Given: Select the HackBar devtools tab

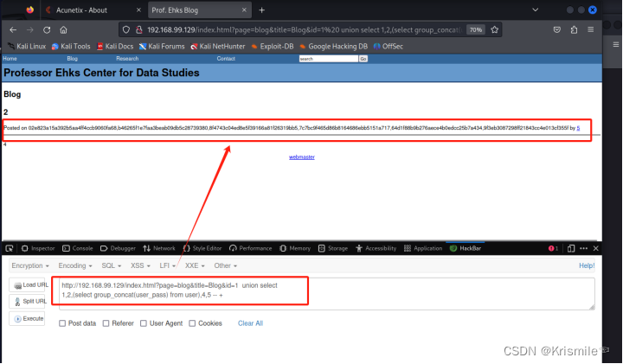Looking at the screenshot, I should 466,248.
